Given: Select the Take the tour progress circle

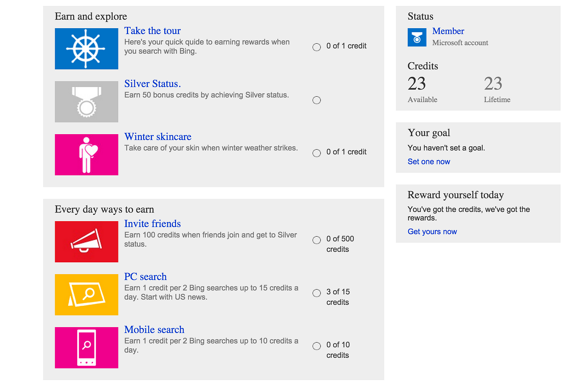Looking at the screenshot, I should 317,47.
